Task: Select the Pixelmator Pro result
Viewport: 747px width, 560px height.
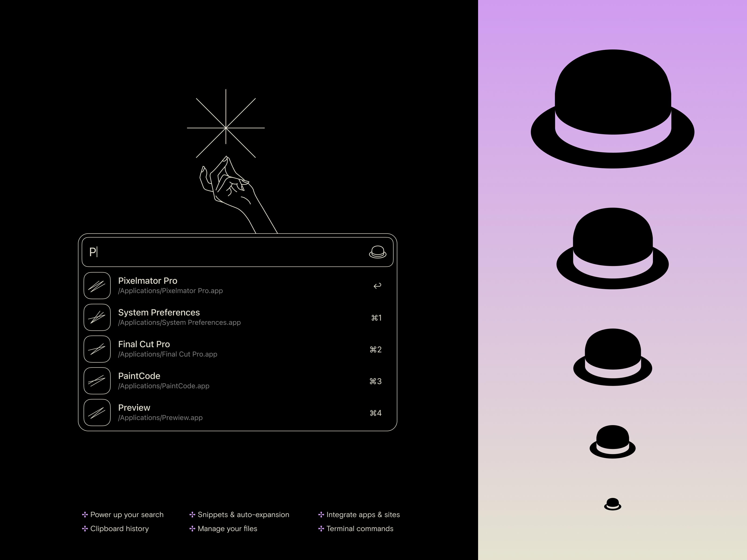Action: (x=148, y=281)
